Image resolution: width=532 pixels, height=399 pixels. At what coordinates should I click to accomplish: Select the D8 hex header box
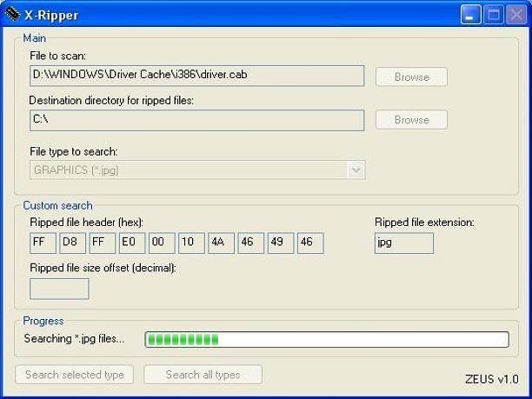(x=73, y=243)
